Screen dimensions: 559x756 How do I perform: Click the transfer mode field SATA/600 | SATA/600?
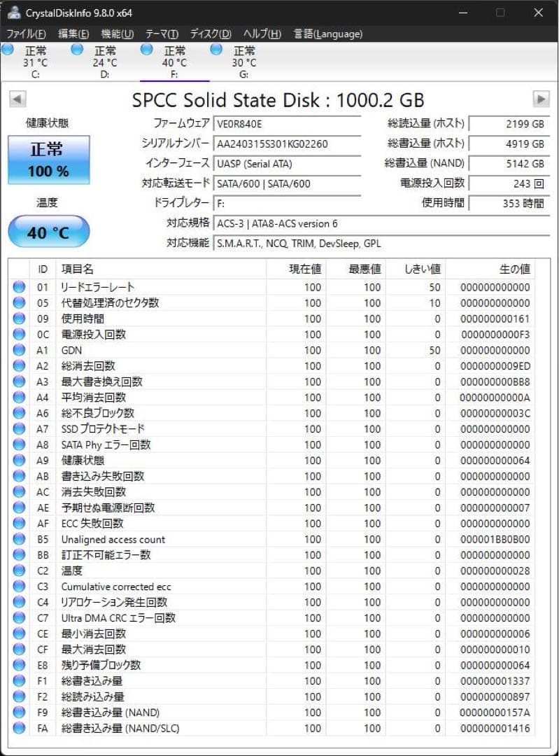[287, 183]
